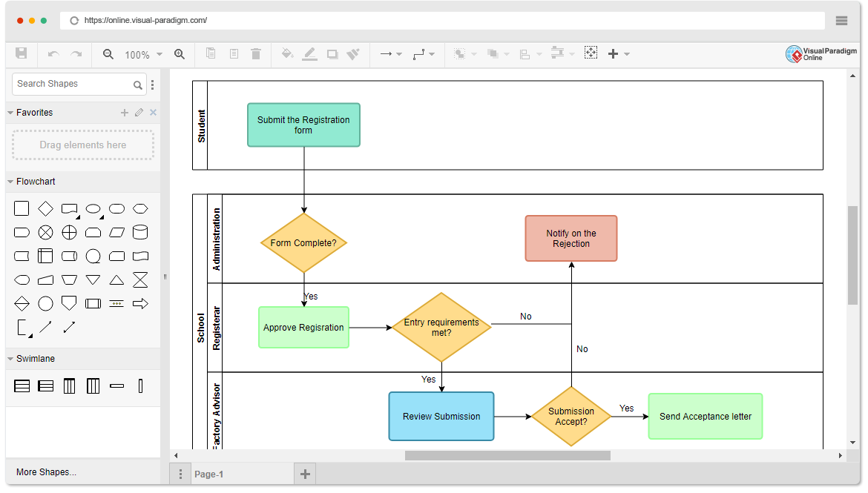The height and width of the screenshot is (493, 868).
Task: Collapse the Favorites section
Action: tap(10, 113)
